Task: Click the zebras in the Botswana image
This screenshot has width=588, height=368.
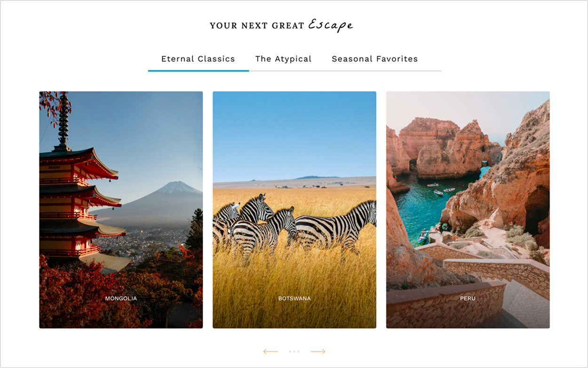Action: [x=292, y=223]
